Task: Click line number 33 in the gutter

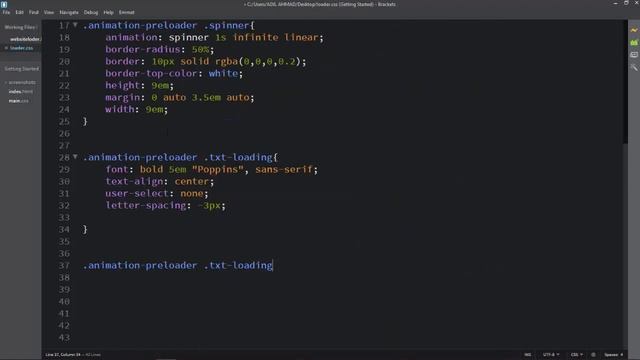Action: tap(64, 218)
